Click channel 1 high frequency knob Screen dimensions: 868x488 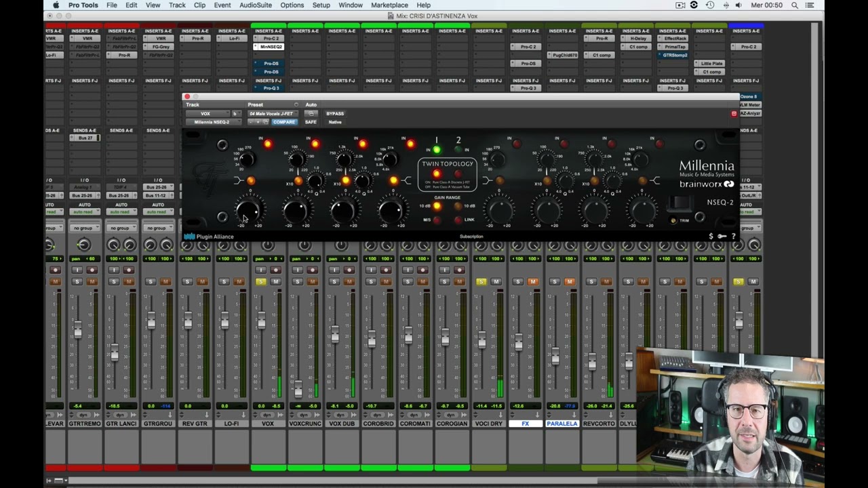(x=389, y=159)
